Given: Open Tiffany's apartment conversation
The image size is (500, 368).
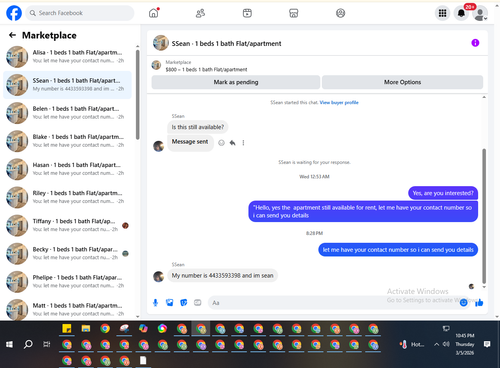Looking at the screenshot, I should pyautogui.click(x=67, y=225).
